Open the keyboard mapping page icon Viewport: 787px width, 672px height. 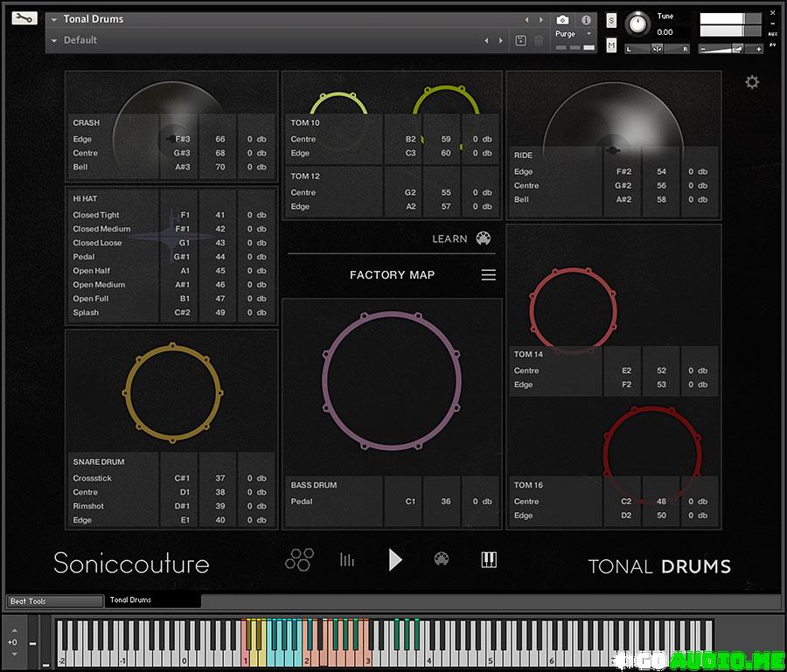(489, 560)
